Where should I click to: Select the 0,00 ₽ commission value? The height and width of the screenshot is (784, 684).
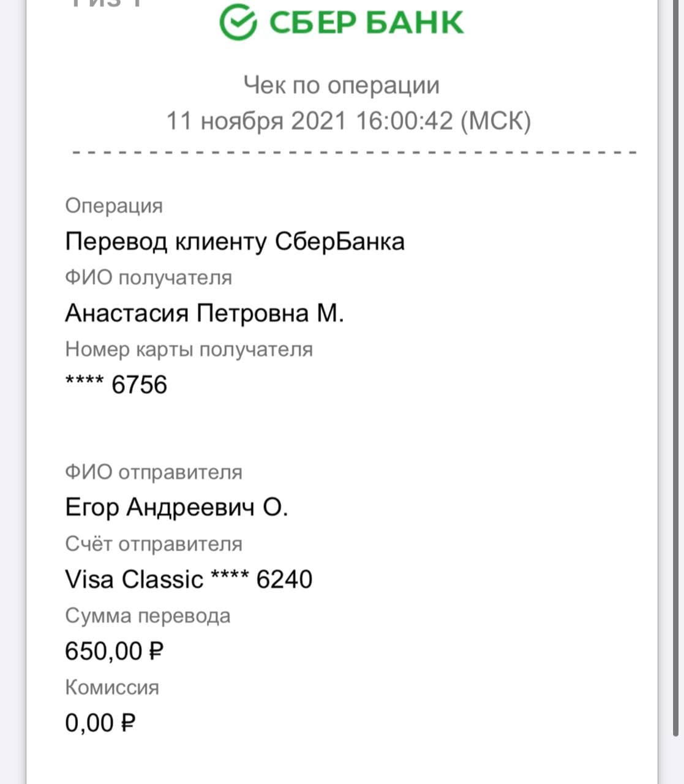[x=100, y=723]
